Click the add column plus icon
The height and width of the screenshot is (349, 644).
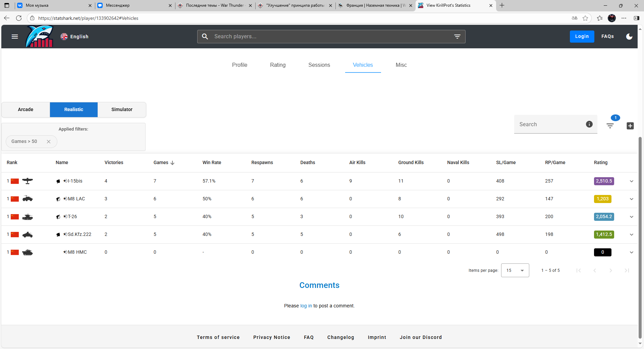[x=630, y=126]
